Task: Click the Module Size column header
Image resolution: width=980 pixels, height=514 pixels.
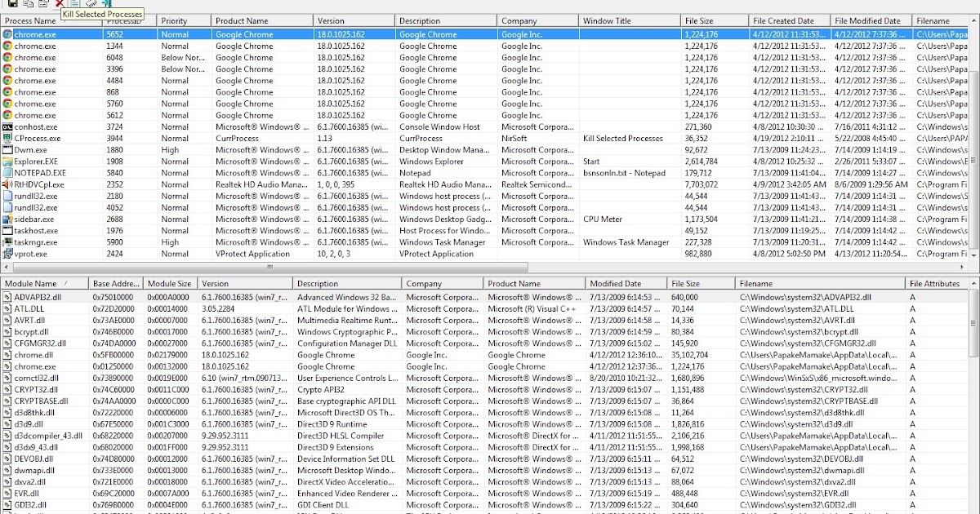Action: point(171,283)
